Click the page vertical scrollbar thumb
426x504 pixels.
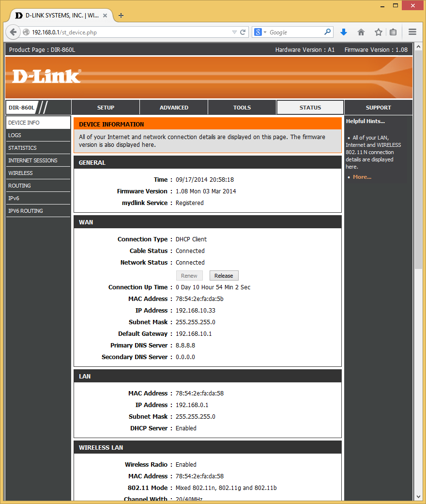418,159
